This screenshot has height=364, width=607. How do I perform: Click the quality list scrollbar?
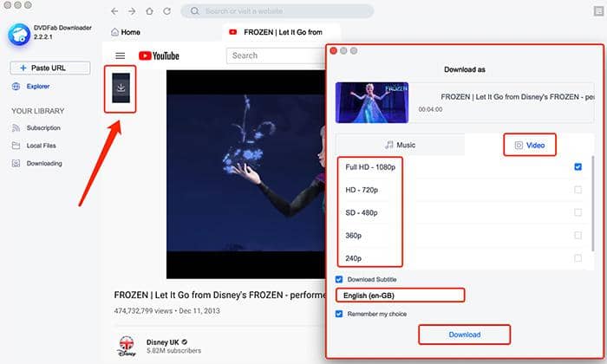(592, 204)
